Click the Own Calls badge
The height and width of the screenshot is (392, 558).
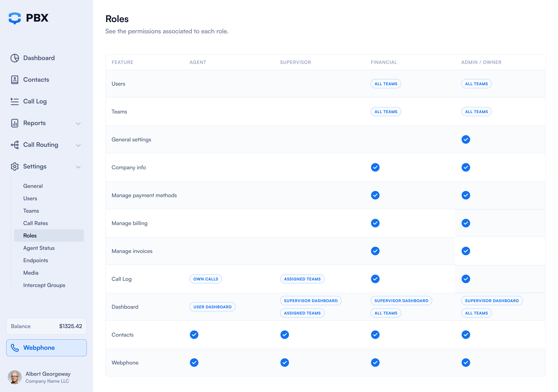206,279
